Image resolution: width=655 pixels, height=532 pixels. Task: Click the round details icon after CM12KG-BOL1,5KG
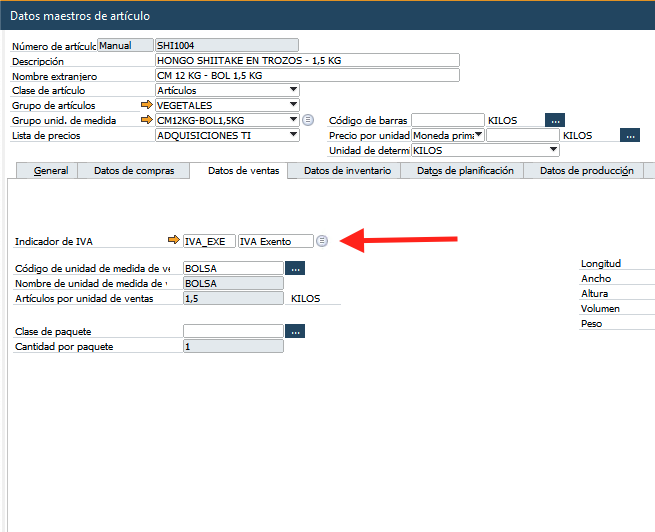tap(308, 120)
